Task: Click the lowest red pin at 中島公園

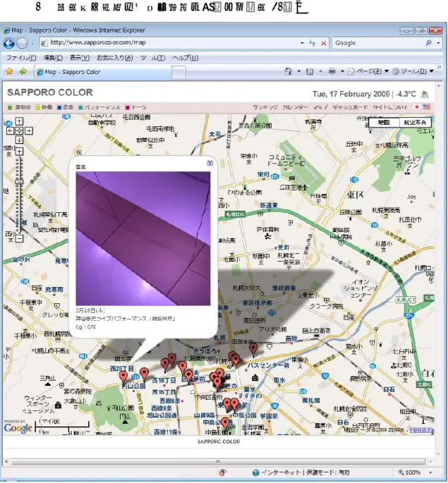Action: pyautogui.click(x=226, y=424)
